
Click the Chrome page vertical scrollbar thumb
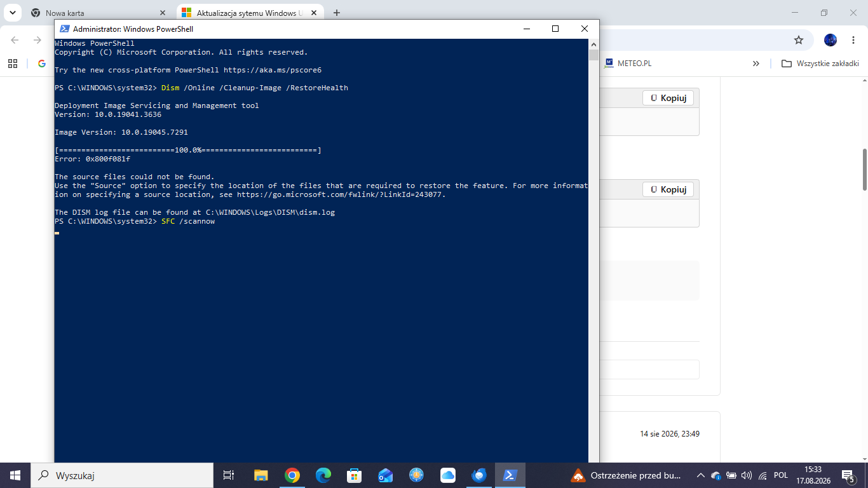coord(864,169)
